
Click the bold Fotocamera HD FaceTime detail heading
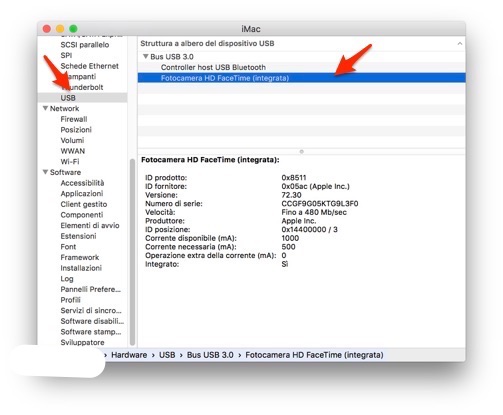(x=210, y=160)
